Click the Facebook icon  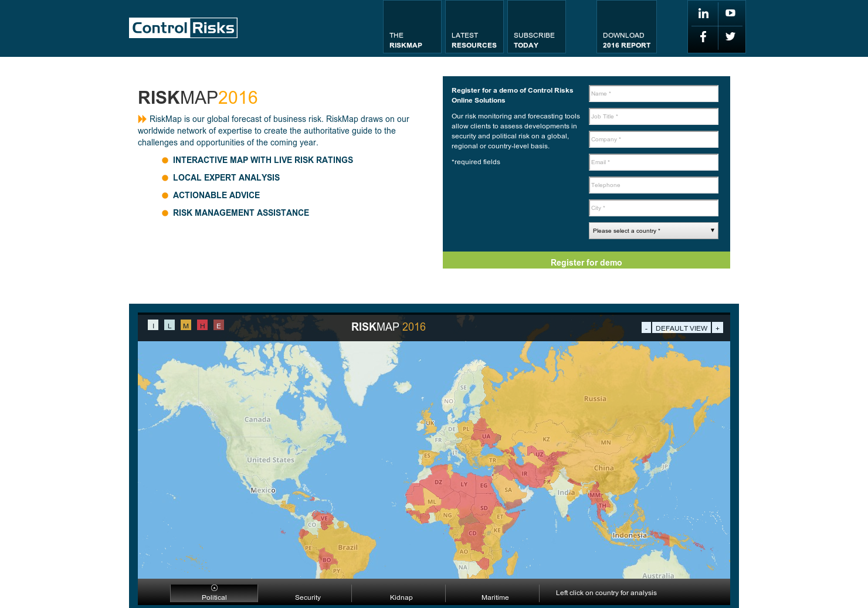703,38
